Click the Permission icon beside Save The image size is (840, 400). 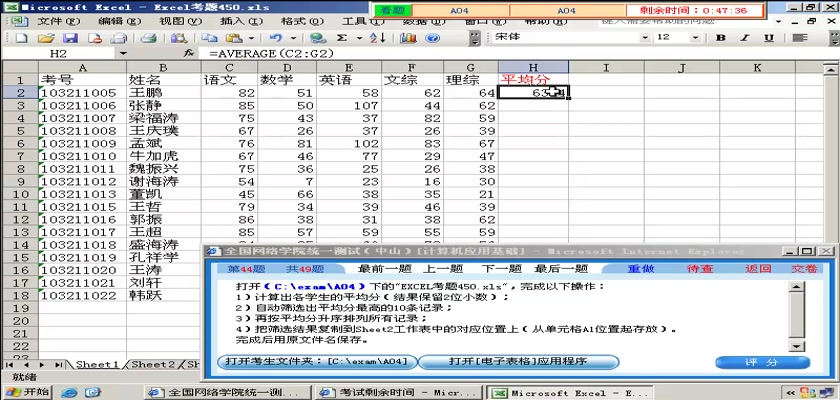pyautogui.click(x=95, y=38)
